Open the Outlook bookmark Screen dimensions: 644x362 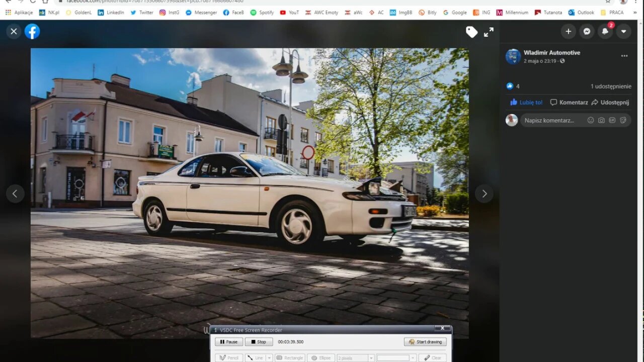point(581,13)
